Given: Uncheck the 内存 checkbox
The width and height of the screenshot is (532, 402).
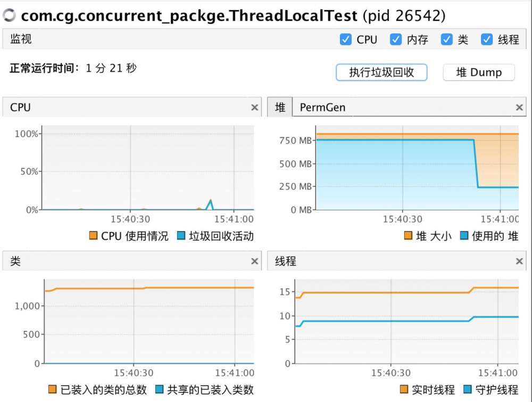Looking at the screenshot, I should click(x=396, y=39).
